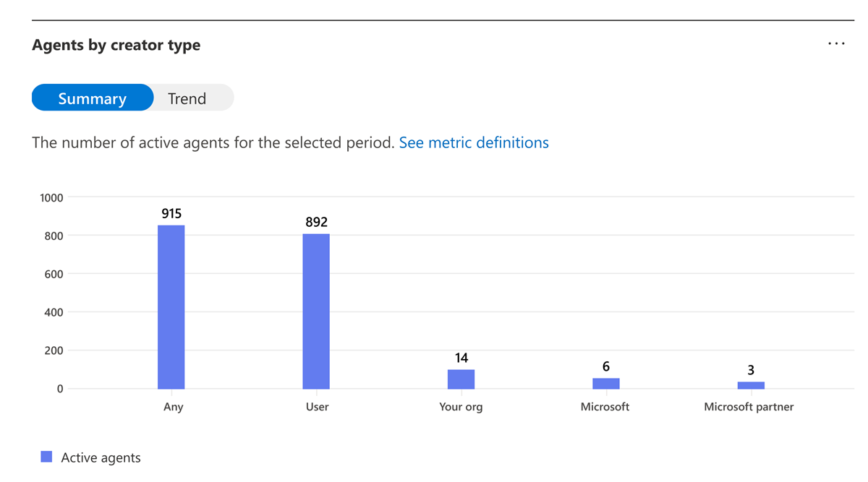Toggle the Active agents legend label

pyautogui.click(x=101, y=457)
